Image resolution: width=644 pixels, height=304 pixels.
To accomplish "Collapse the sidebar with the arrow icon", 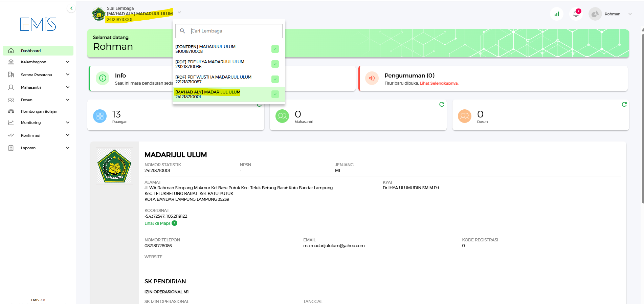I will [71, 8].
